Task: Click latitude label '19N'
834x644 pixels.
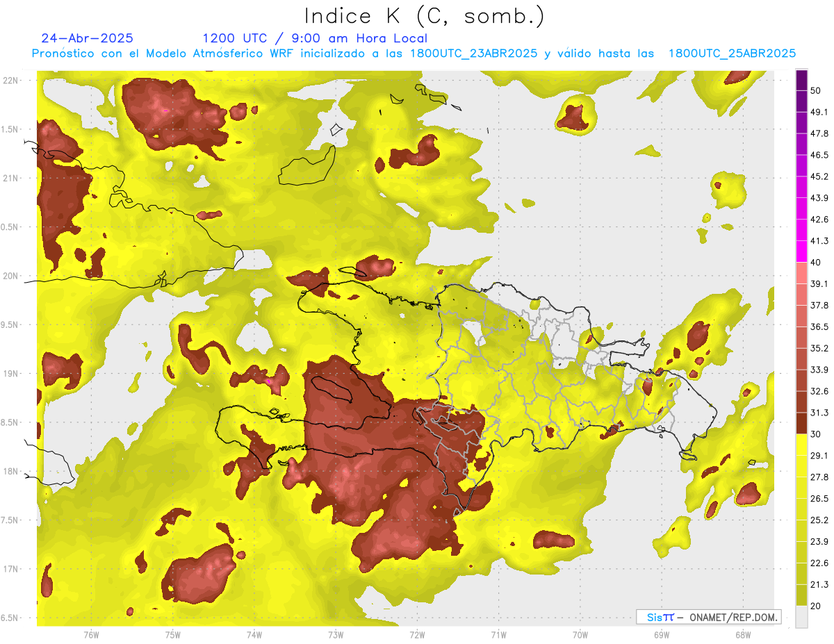Action: (x=11, y=374)
